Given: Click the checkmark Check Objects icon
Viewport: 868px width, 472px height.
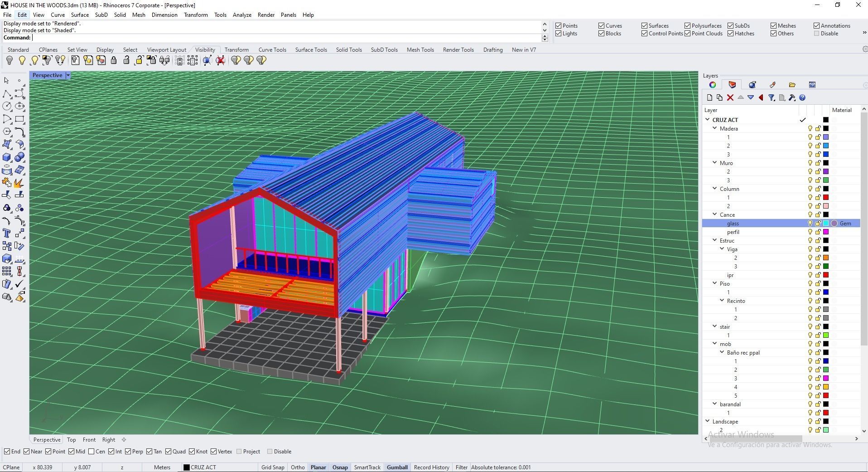Looking at the screenshot, I should click(x=19, y=284).
